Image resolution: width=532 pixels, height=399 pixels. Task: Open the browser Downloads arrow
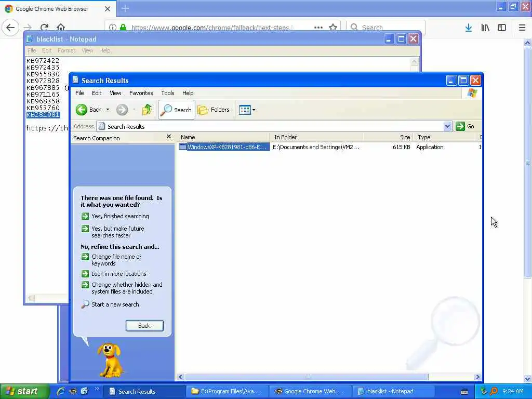coord(469,28)
